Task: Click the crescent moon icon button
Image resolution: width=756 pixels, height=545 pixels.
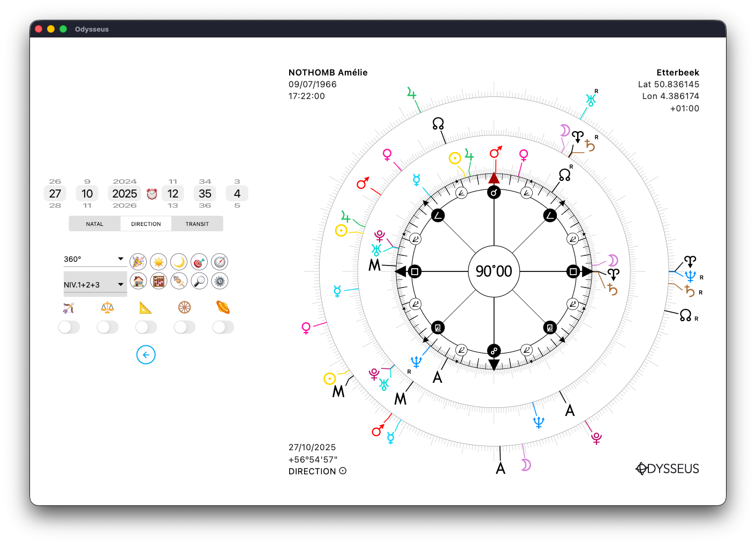Action: pyautogui.click(x=179, y=262)
